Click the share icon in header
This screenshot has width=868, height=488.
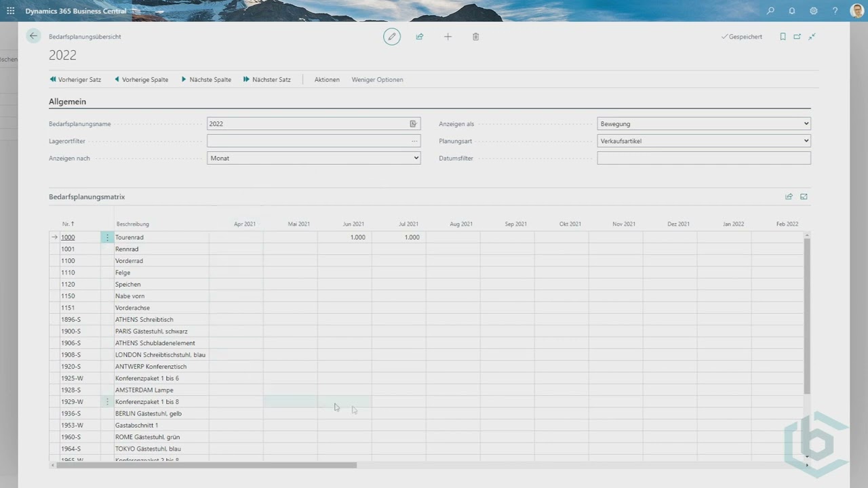tap(420, 37)
